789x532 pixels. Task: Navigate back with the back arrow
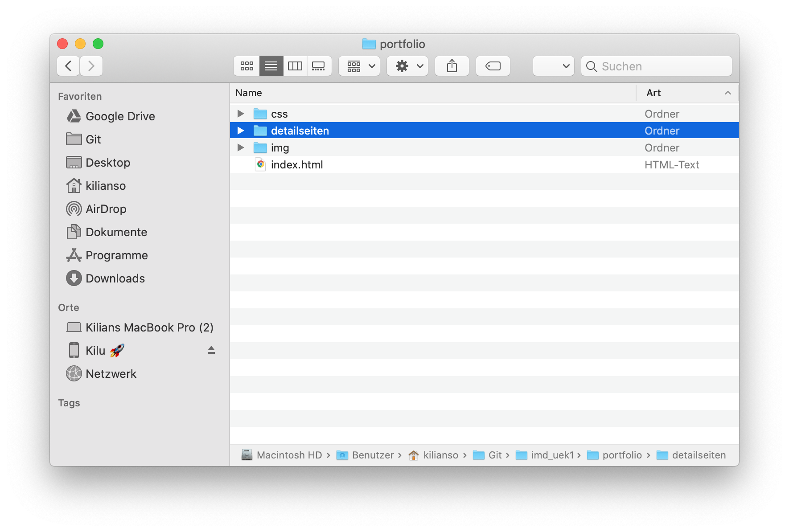68,65
